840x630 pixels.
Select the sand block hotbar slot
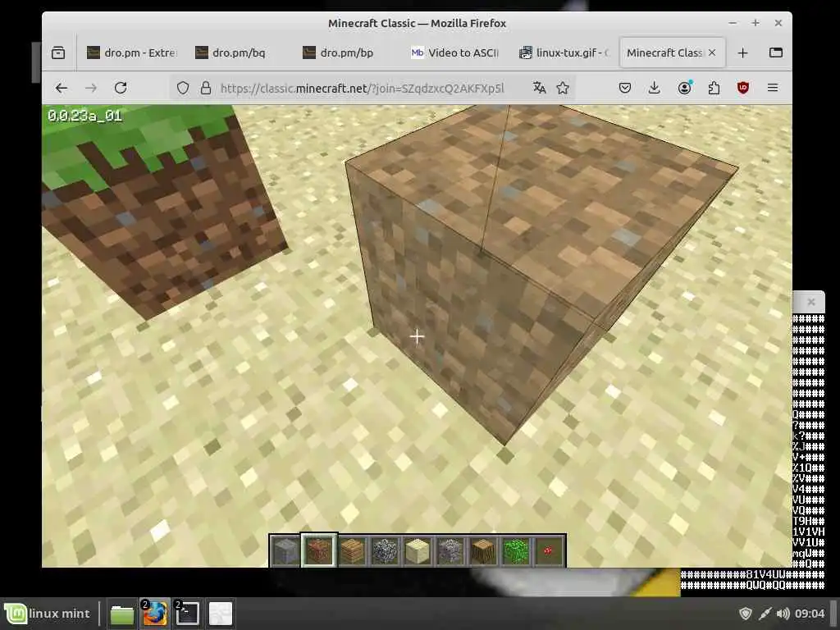[x=418, y=550]
